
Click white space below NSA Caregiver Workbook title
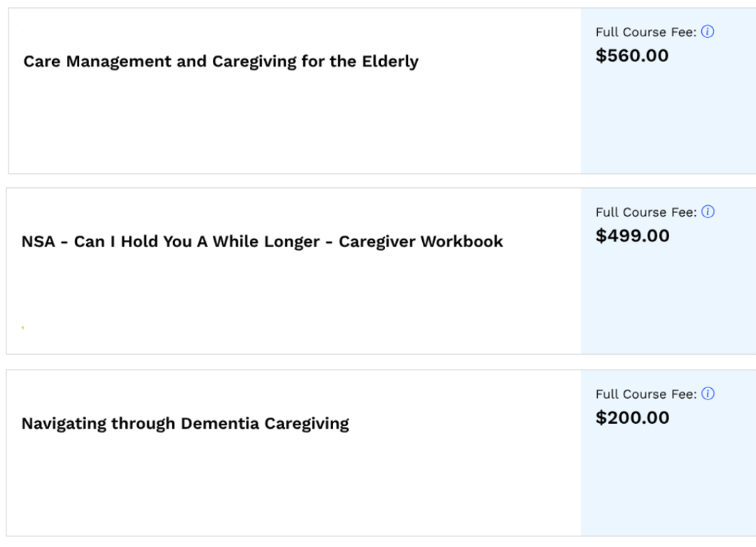[x=285, y=299]
